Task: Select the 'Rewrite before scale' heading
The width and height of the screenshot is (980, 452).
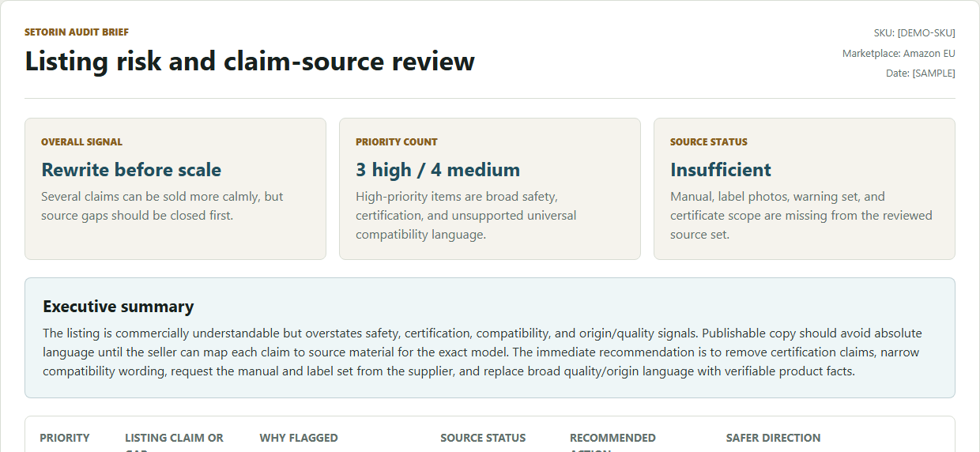Action: (131, 170)
